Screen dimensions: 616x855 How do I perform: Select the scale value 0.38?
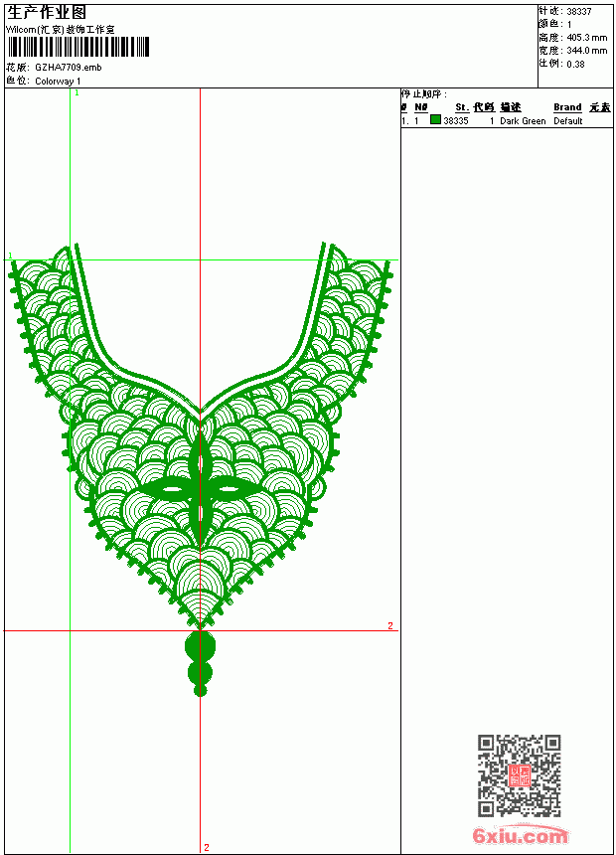tap(575, 64)
